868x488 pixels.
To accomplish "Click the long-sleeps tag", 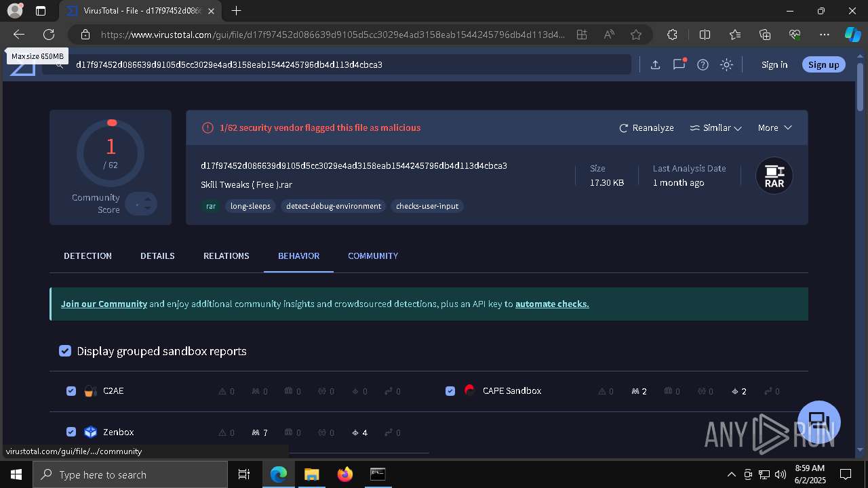I will pos(250,206).
